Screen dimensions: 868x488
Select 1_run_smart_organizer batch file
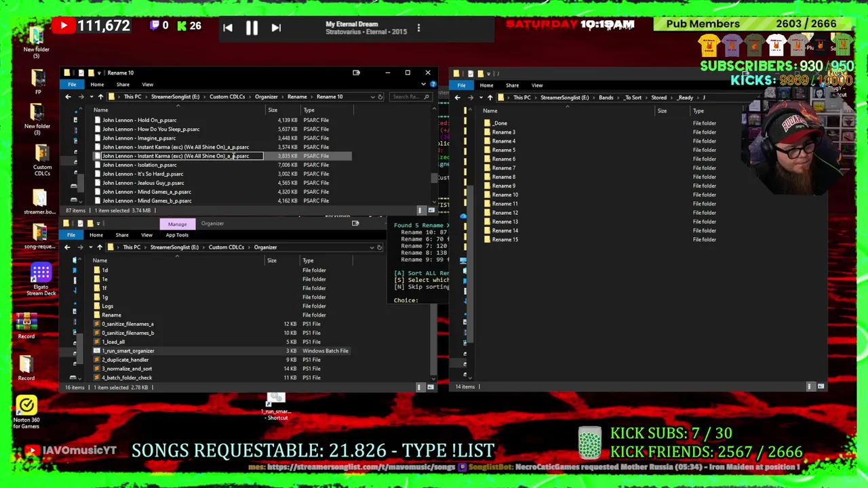[x=128, y=351]
